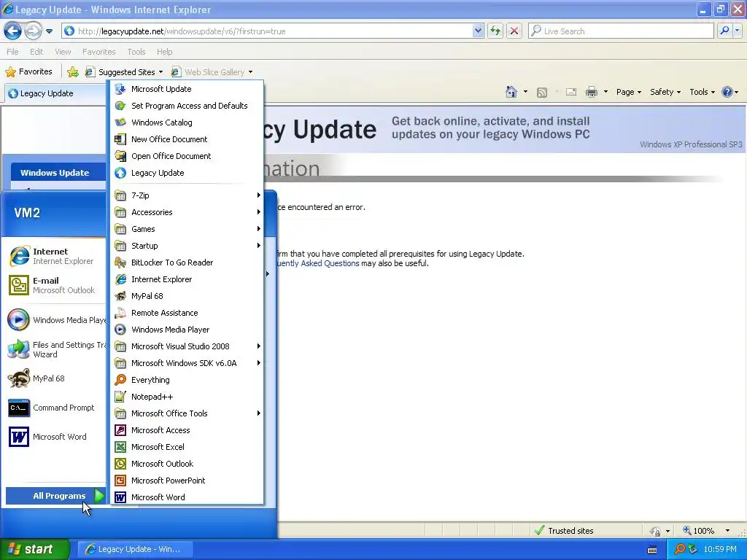The height and width of the screenshot is (560, 747).
Task: Expand the Games folder
Action: tap(187, 229)
